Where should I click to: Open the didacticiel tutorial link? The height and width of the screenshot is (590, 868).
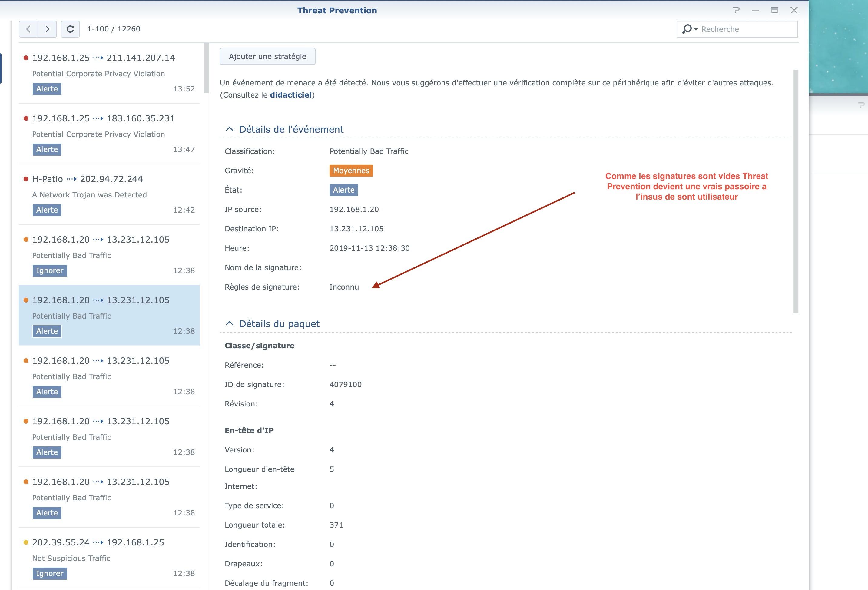pyautogui.click(x=290, y=95)
